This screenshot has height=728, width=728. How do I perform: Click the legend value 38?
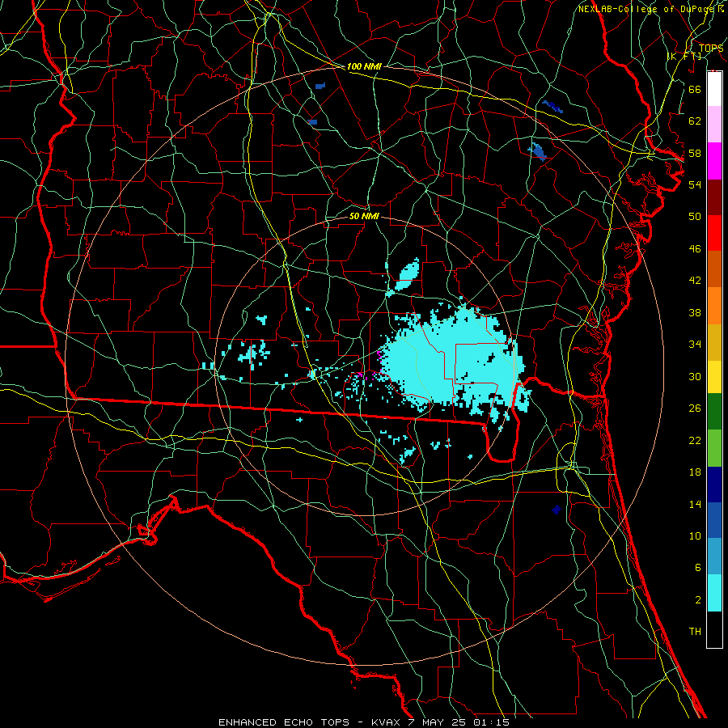click(x=695, y=312)
